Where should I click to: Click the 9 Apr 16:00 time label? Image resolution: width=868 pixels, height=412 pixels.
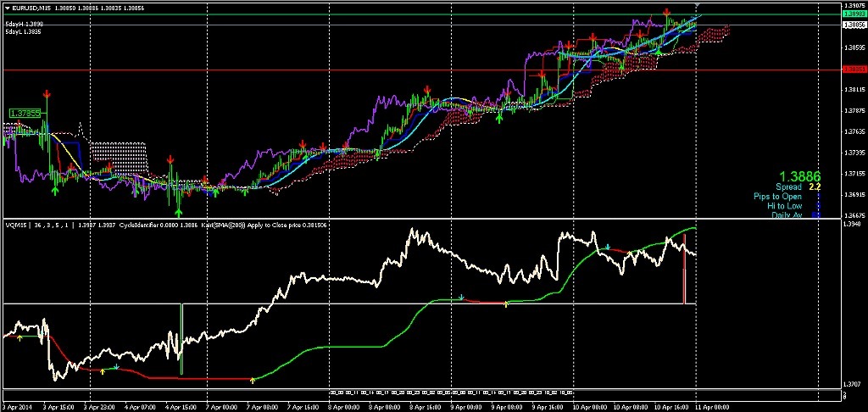coord(546,406)
